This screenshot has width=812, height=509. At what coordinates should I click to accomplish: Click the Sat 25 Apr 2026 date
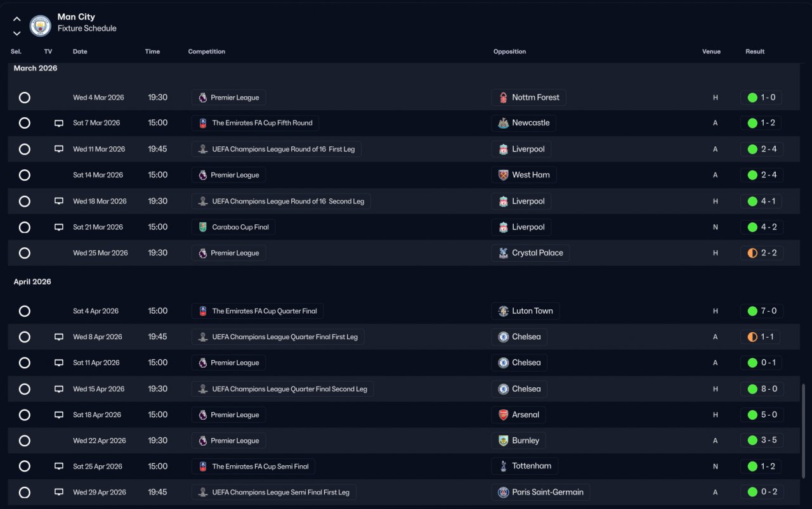[x=98, y=467]
